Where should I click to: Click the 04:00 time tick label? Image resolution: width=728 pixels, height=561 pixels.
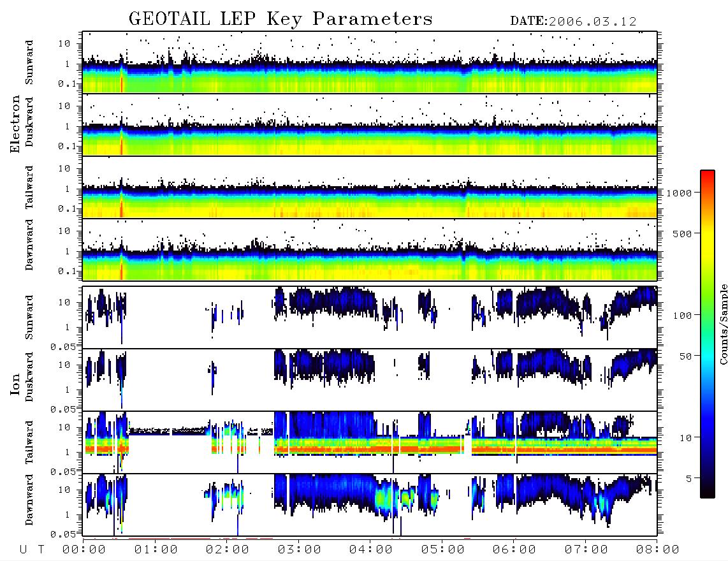click(371, 550)
